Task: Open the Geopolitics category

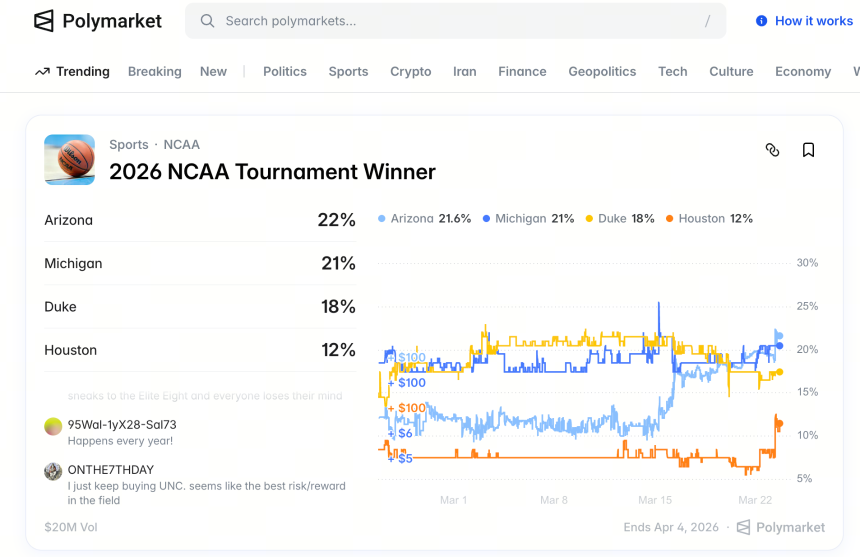Action: coord(602,72)
